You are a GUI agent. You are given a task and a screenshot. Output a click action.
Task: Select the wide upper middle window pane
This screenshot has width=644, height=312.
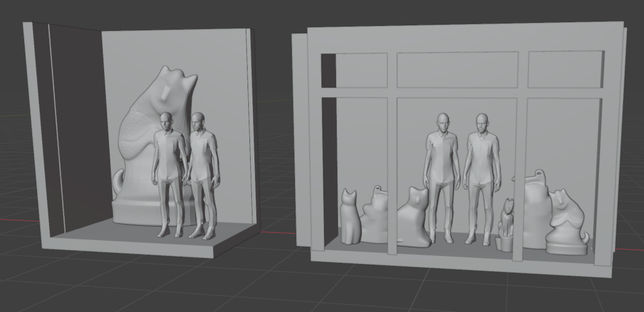click(x=457, y=70)
